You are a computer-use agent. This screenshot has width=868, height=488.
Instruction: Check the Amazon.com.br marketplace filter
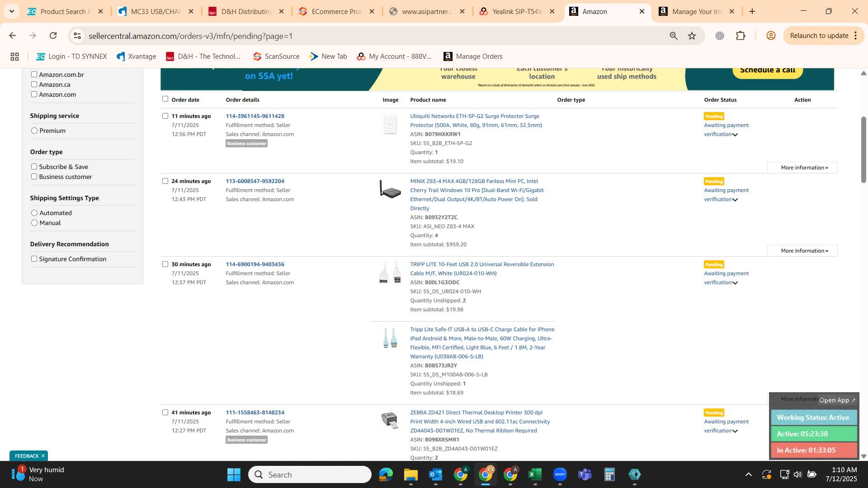click(x=34, y=75)
